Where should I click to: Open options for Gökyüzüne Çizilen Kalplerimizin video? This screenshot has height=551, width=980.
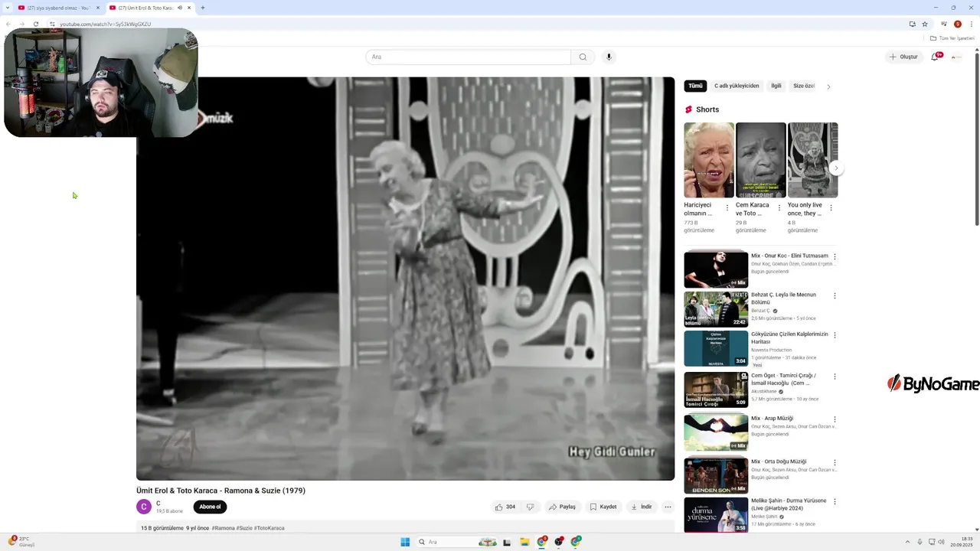(x=835, y=335)
